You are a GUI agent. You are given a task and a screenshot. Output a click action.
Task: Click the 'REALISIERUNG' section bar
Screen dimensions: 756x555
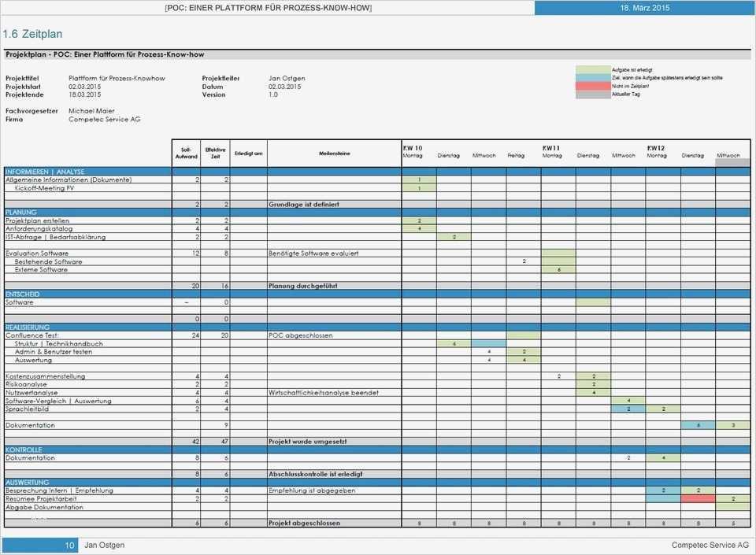pyautogui.click(x=377, y=327)
